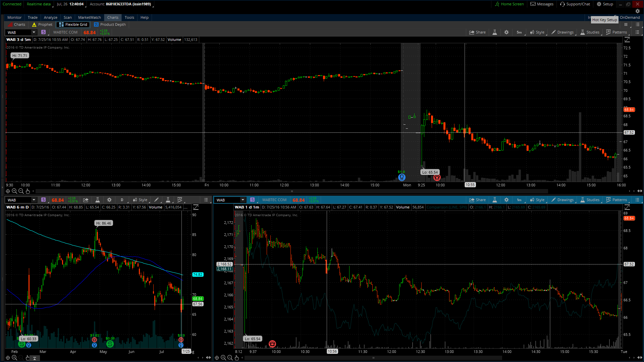Open Drawings tools on top chart
Screen dimensions: 644x362
[562, 32]
